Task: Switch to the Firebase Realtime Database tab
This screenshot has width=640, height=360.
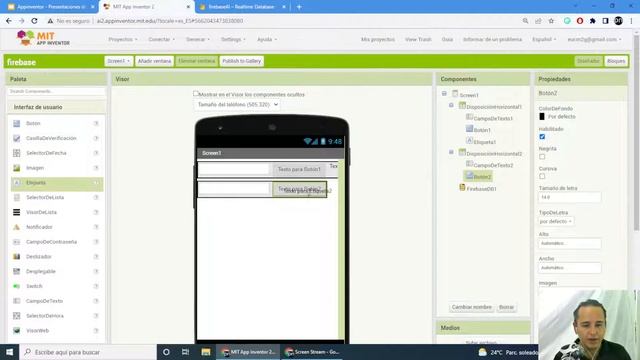Action: click(243, 7)
